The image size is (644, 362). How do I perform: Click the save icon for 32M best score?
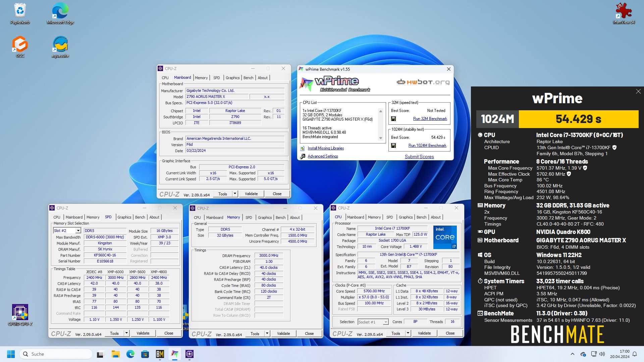point(393,119)
